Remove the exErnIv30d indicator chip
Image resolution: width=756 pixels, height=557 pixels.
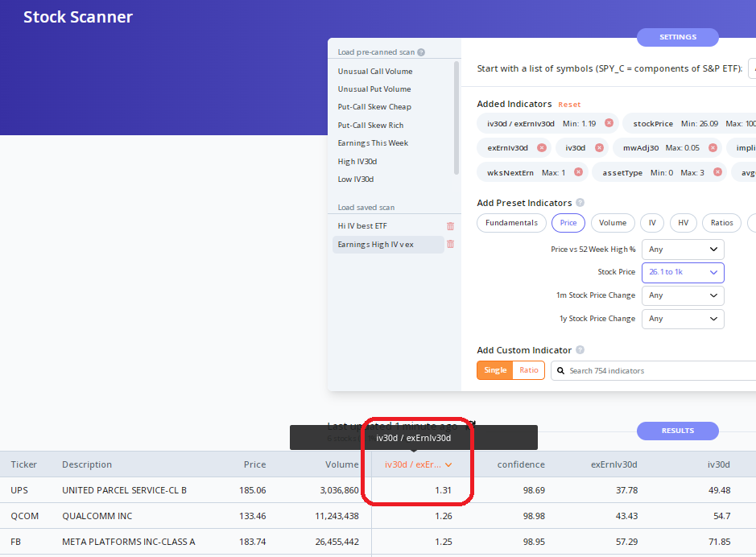541,148
